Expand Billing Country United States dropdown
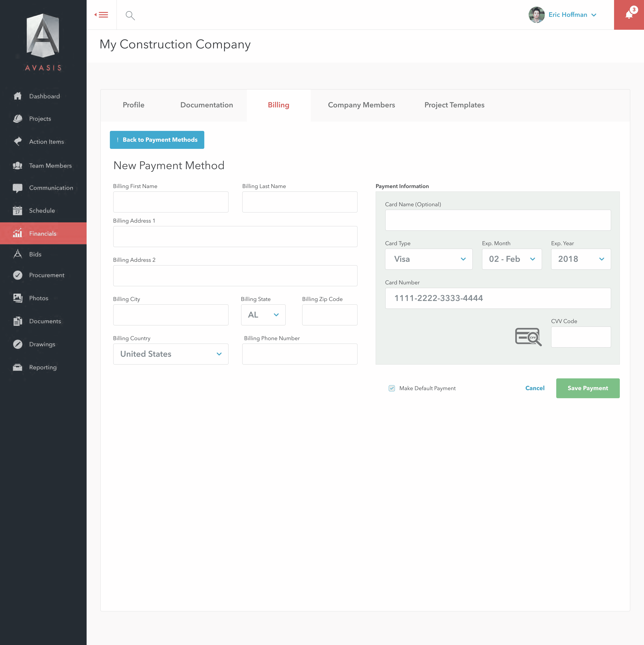 171,354
